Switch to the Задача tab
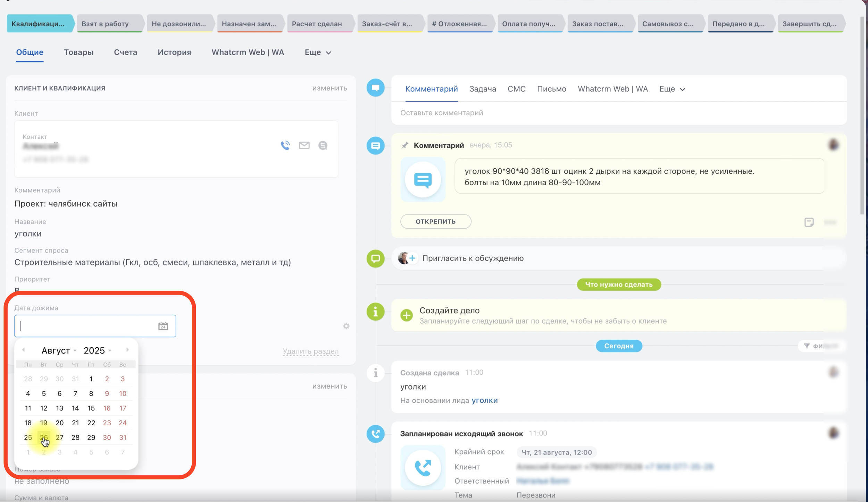Viewport: 868px width, 502px height. (x=482, y=89)
